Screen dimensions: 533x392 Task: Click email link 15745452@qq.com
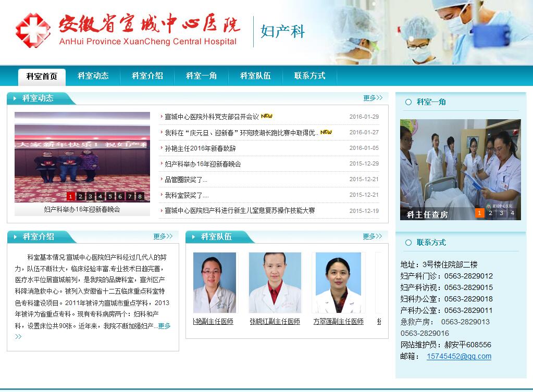click(459, 356)
